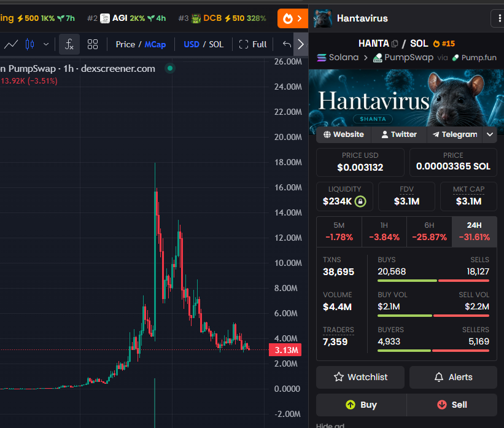Click the VOLUME value $4.4M
504x428 pixels.
337,307
